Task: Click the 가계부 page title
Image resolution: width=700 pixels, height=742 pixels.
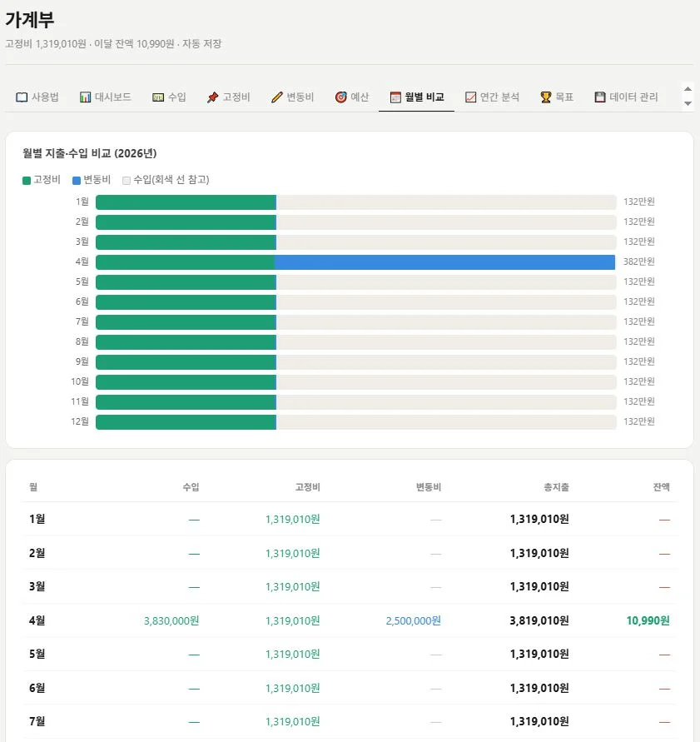Action: (x=30, y=20)
